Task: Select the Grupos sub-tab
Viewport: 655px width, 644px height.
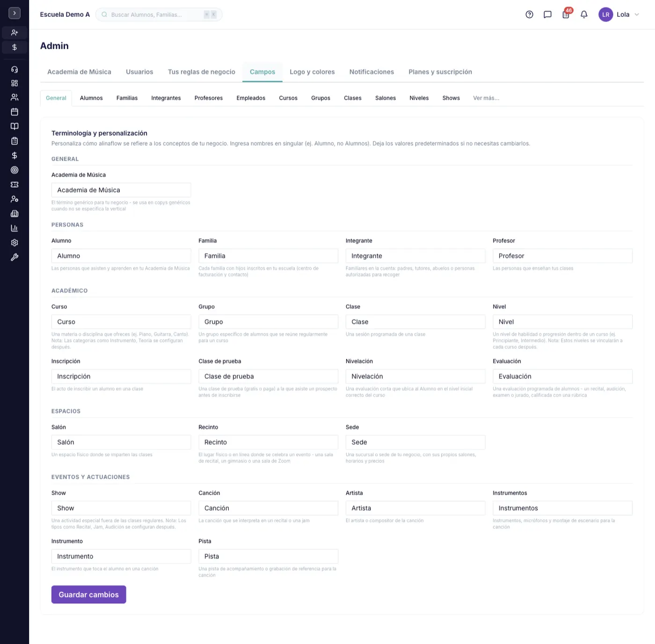Action: pos(320,98)
